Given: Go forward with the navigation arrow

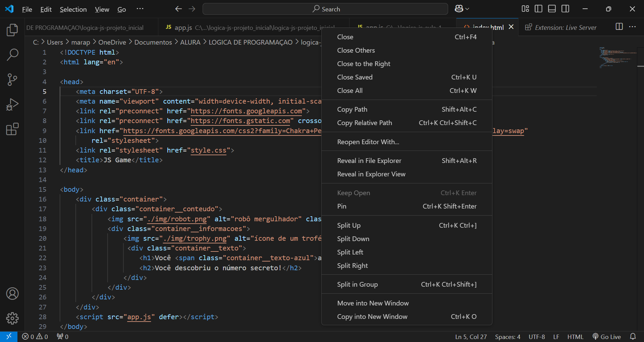Looking at the screenshot, I should [x=192, y=9].
